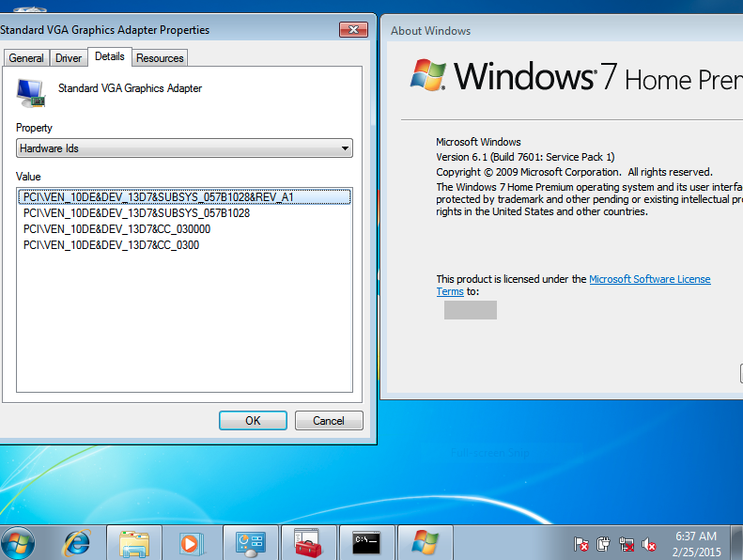This screenshot has height=560, width=743.
Task: Click the Value label
Action: tap(28, 177)
